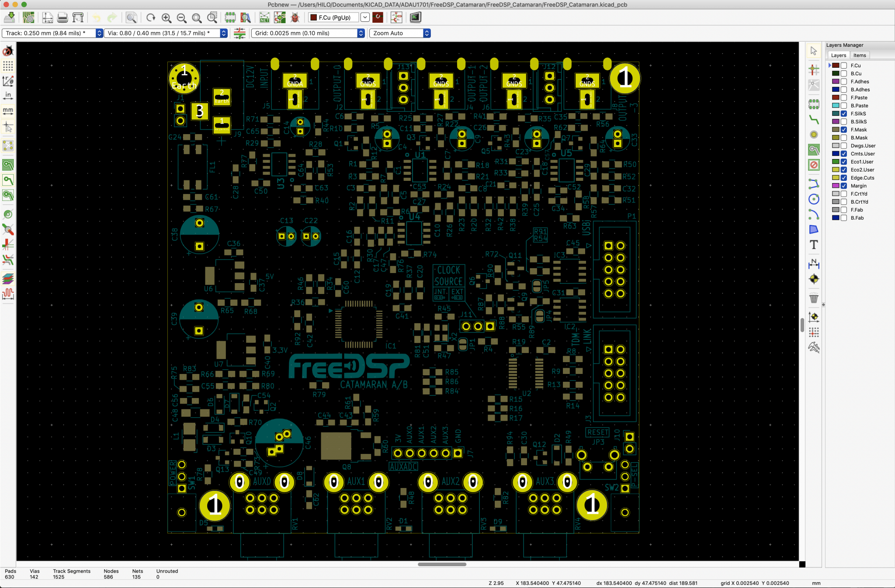Uncheck the F.Mask layer checkbox
The width and height of the screenshot is (895, 588).
[844, 130]
